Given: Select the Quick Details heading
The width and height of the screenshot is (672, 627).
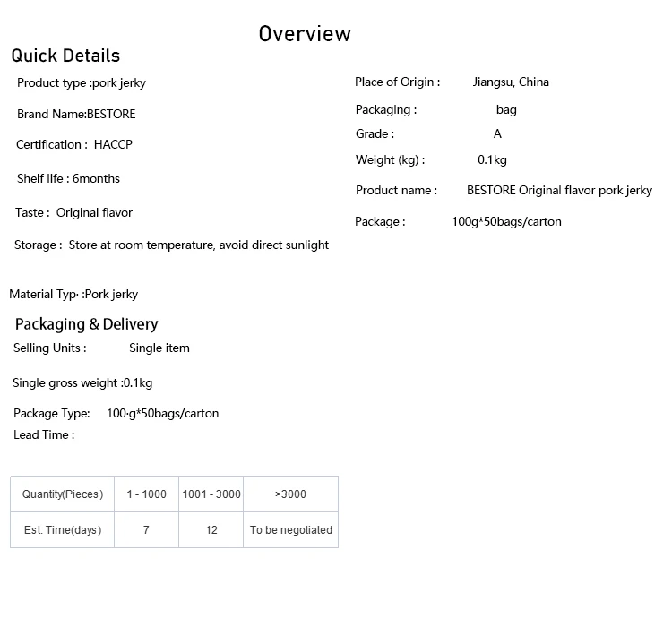Looking at the screenshot, I should [65, 56].
